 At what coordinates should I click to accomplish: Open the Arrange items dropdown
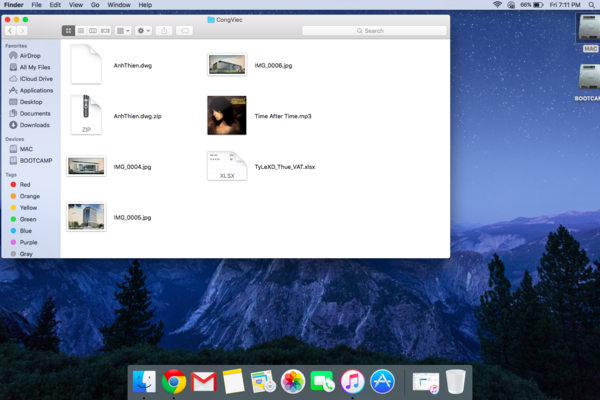[123, 31]
